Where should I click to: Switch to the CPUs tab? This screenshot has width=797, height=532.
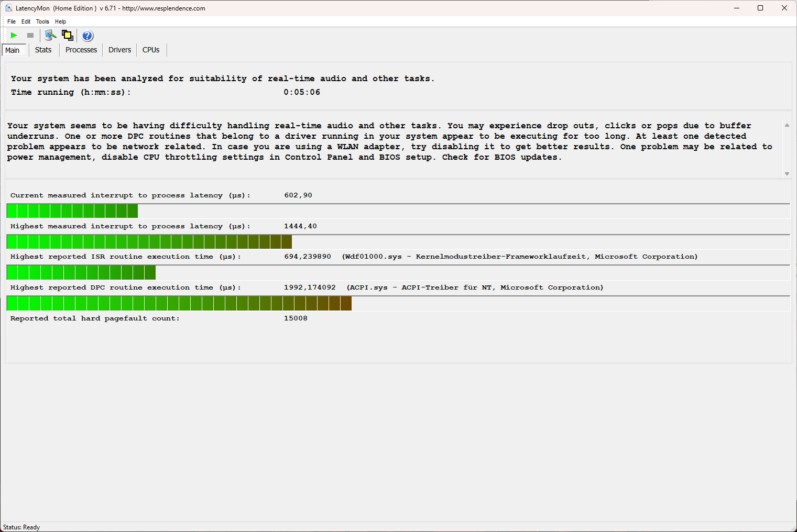[x=151, y=50]
